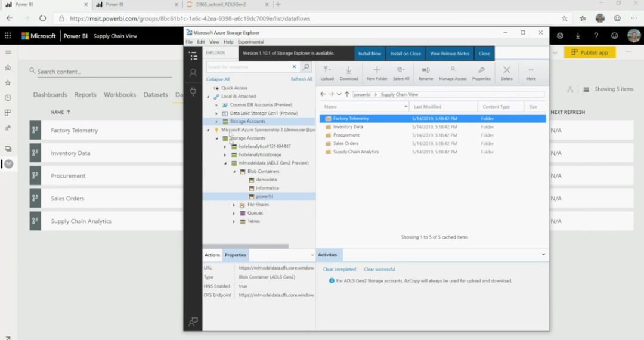Clear the resource search box
Screen dimensions: 644x340
[x=294, y=67]
